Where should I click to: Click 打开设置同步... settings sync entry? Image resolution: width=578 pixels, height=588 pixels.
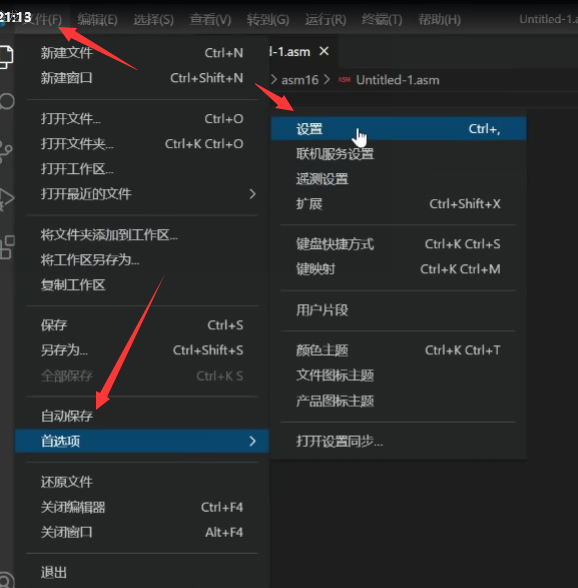pyautogui.click(x=398, y=441)
